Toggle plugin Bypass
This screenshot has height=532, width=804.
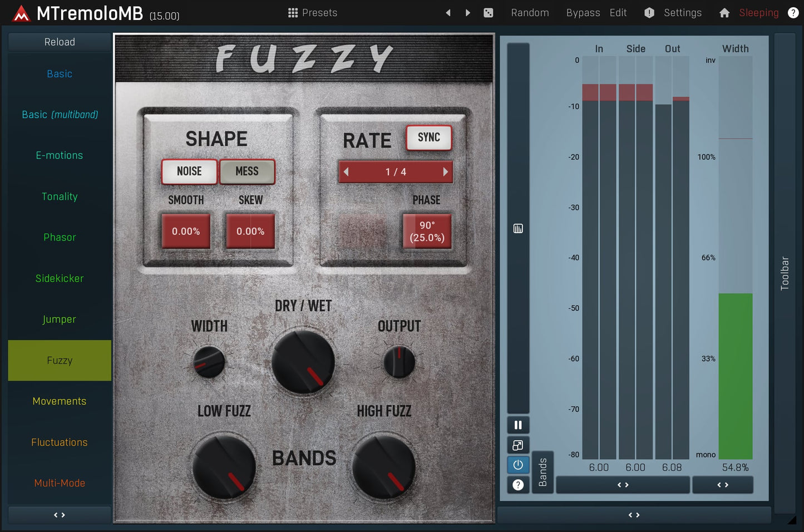[583, 13]
